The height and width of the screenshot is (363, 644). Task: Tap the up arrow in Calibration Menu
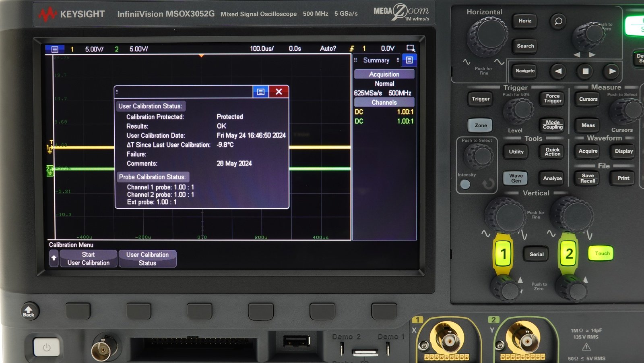(54, 258)
